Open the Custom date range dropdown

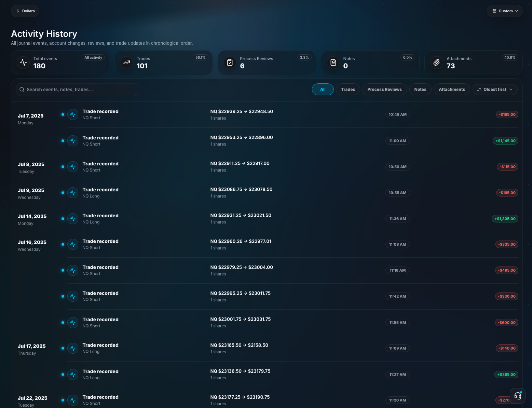tap(505, 11)
